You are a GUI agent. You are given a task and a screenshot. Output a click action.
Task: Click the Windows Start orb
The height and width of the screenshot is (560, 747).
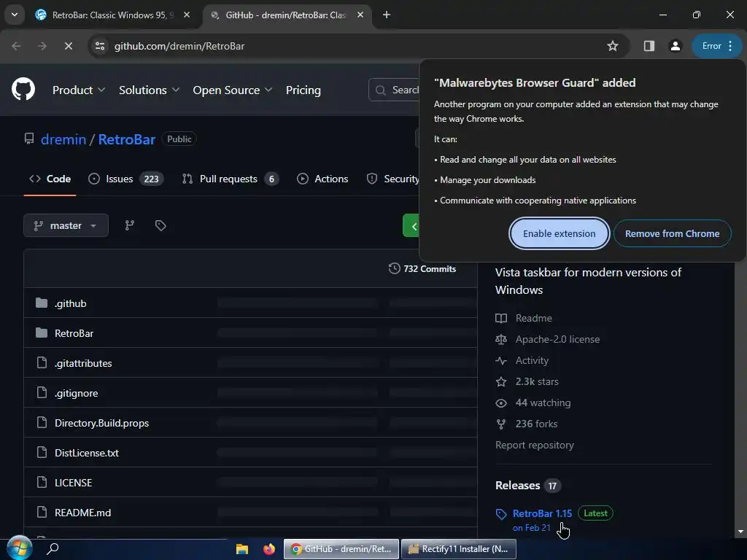coord(19,548)
